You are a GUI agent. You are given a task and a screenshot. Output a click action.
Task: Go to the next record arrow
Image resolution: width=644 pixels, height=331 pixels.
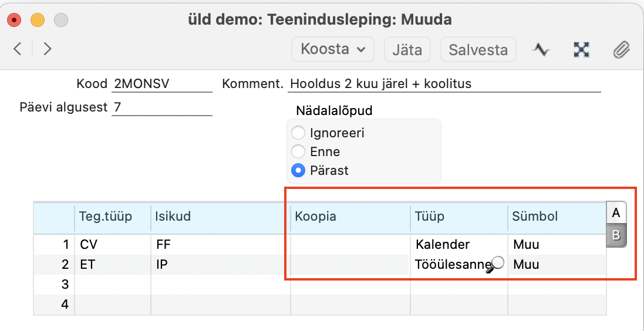point(47,49)
